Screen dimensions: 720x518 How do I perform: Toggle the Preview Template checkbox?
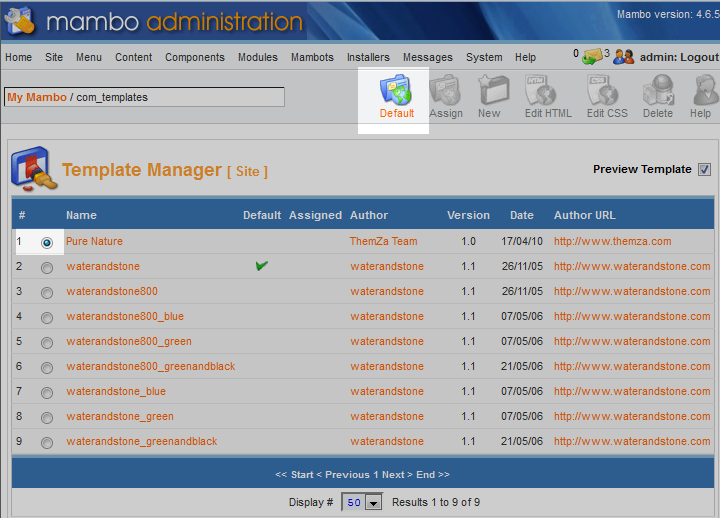coord(704,169)
